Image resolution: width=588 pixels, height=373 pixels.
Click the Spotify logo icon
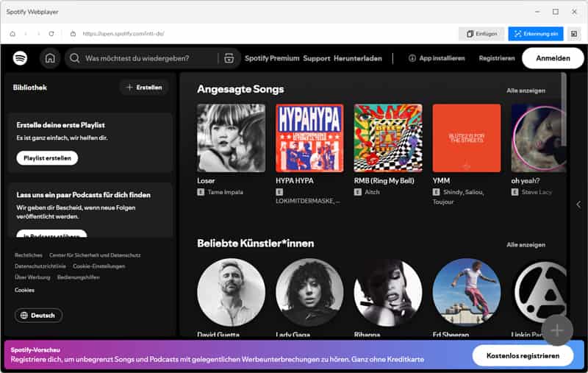[x=20, y=58]
